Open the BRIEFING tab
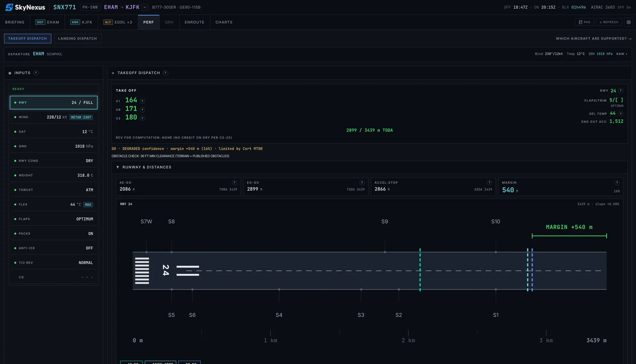The image size is (636, 364). point(15,22)
